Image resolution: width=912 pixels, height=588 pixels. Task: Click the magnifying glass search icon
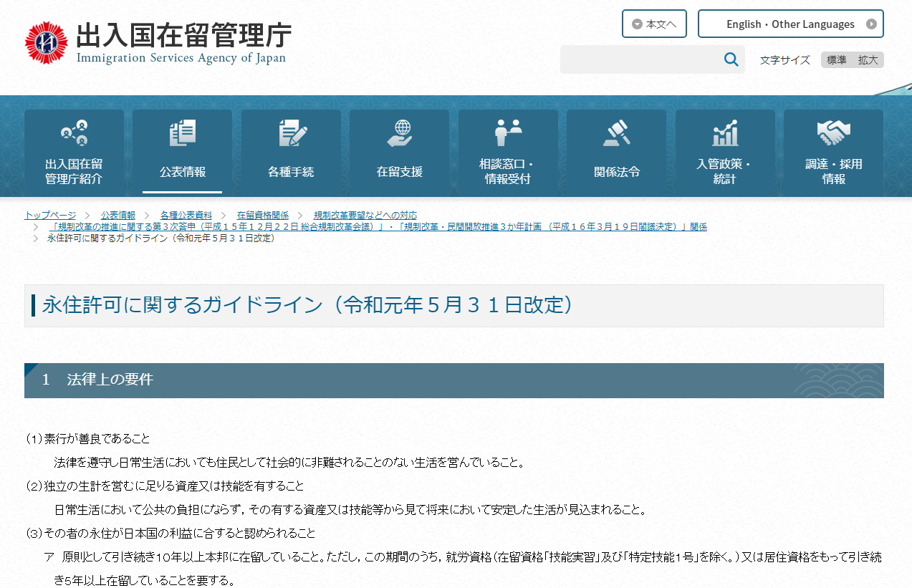coord(731,59)
